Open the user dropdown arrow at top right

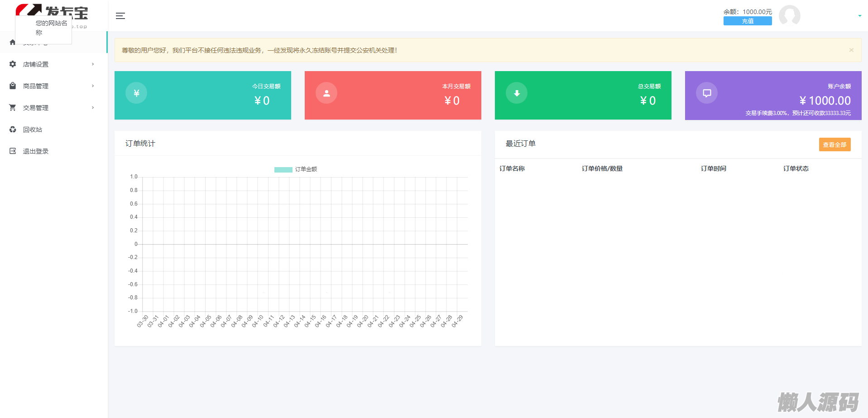[x=859, y=16]
